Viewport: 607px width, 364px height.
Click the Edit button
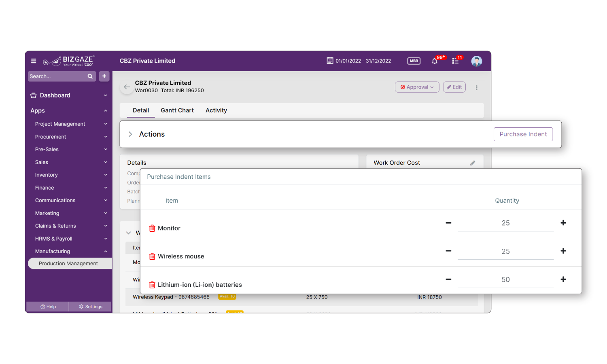(454, 87)
